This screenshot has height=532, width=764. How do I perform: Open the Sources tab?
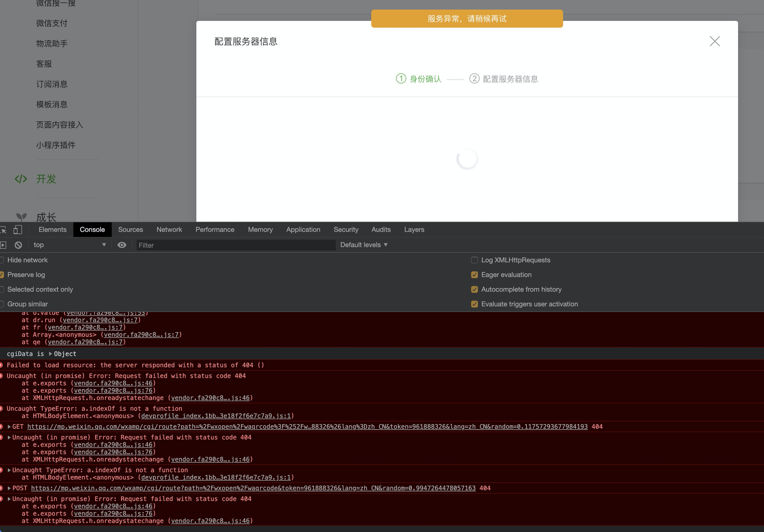(130, 230)
